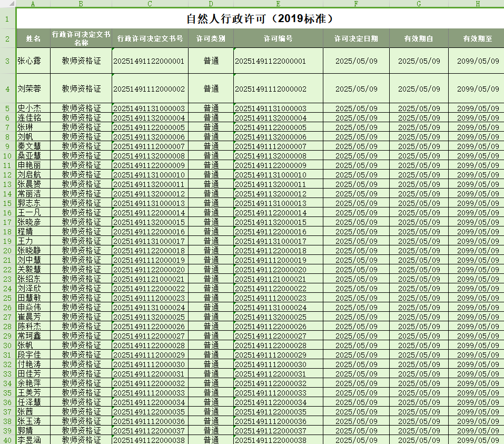Select column H header
This screenshot has width=504, height=444.
[x=477, y=4]
